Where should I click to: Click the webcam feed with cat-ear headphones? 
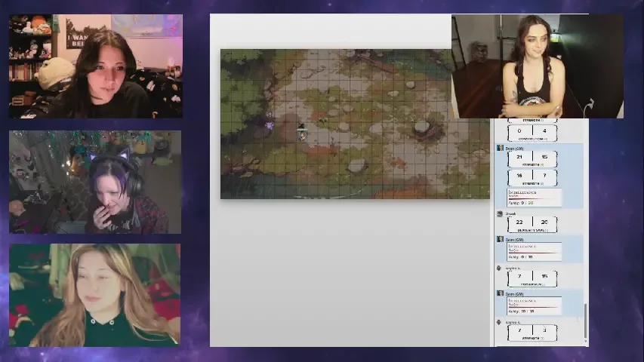[95, 182]
